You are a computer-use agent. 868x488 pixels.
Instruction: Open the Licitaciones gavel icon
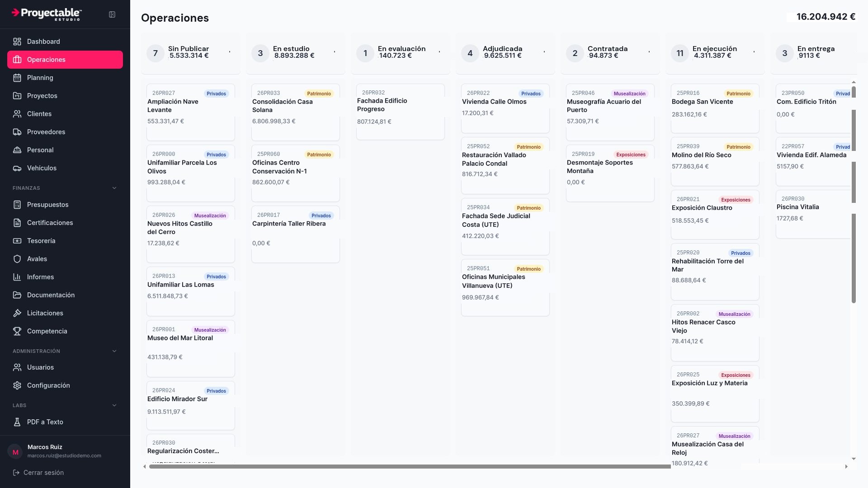17,313
